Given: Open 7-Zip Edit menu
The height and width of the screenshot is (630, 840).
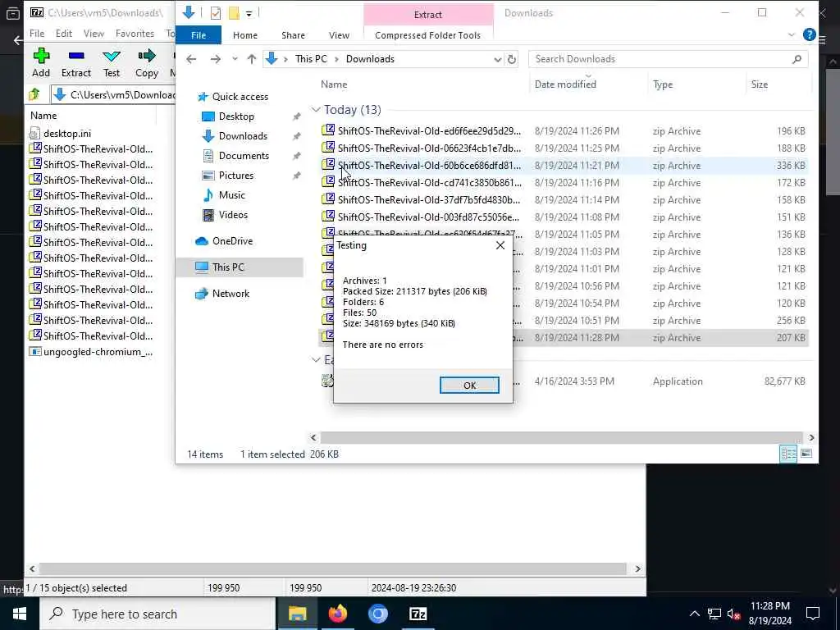Looking at the screenshot, I should (x=64, y=33).
